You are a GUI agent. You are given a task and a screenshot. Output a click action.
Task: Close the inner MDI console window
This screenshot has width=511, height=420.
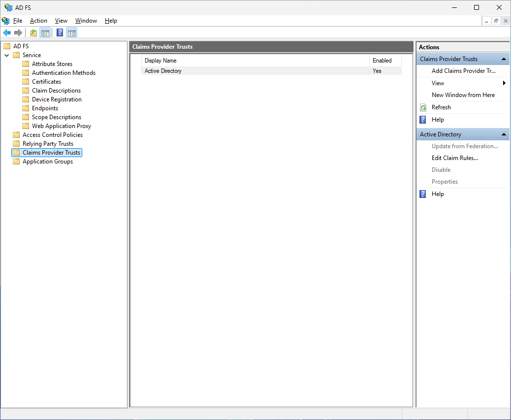point(506,21)
